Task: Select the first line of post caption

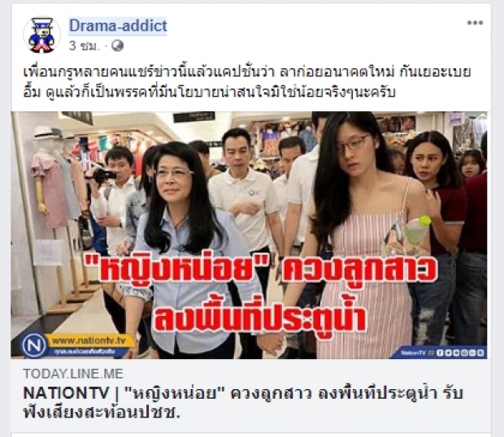Action: tap(247, 71)
